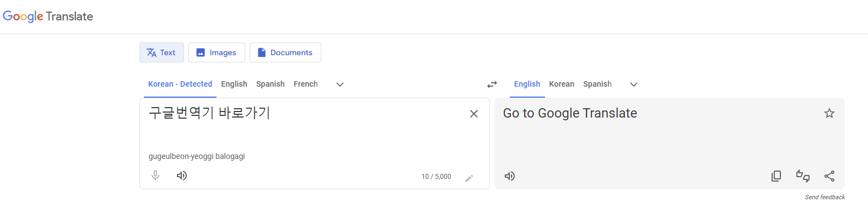This screenshot has width=868, height=207.
Task: Expand the source languages dropdown chevron
Action: [x=340, y=84]
